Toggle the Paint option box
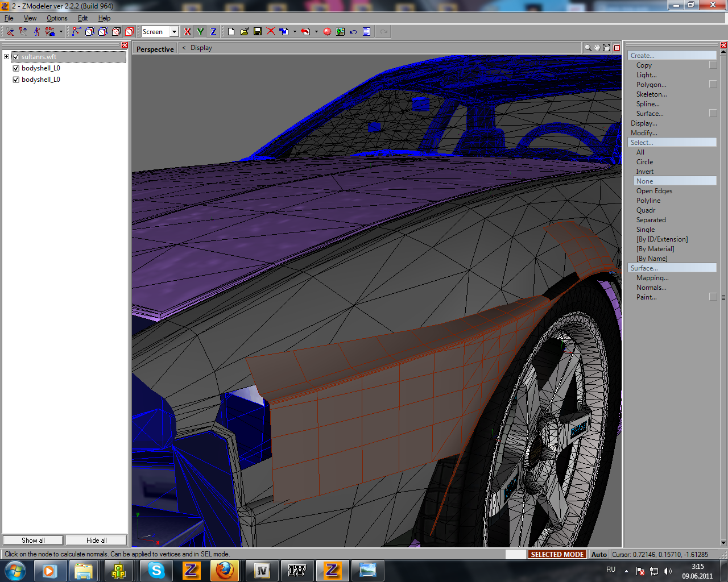 [x=713, y=297]
